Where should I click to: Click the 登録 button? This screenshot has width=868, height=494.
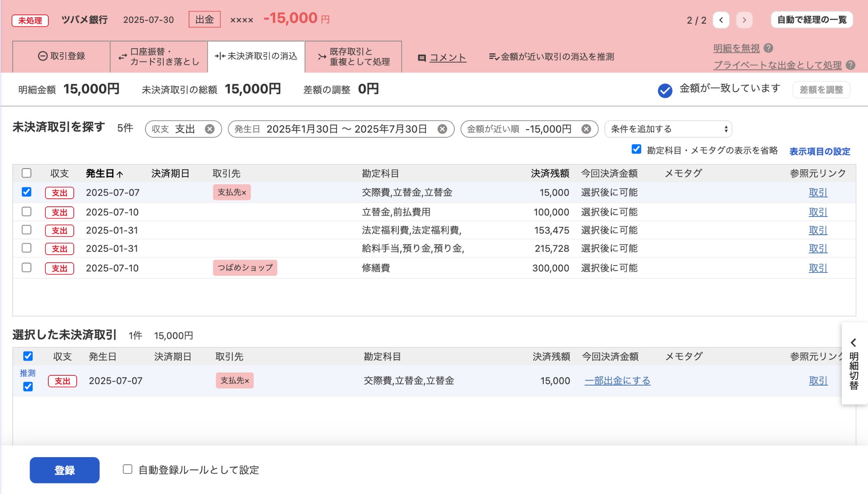64,470
